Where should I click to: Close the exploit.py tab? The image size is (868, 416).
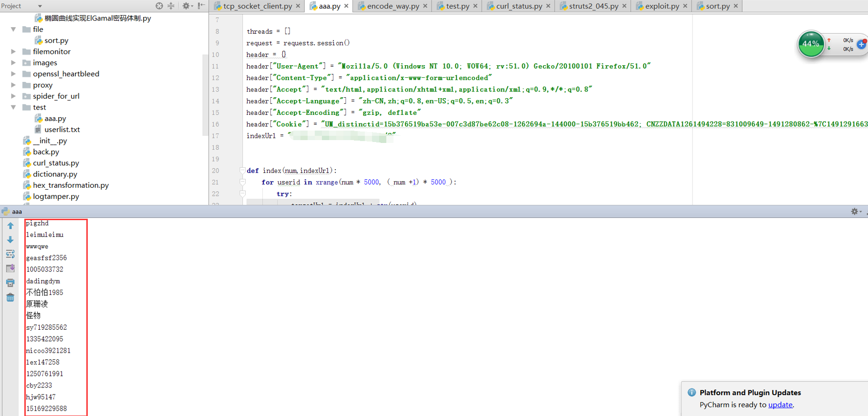[685, 6]
